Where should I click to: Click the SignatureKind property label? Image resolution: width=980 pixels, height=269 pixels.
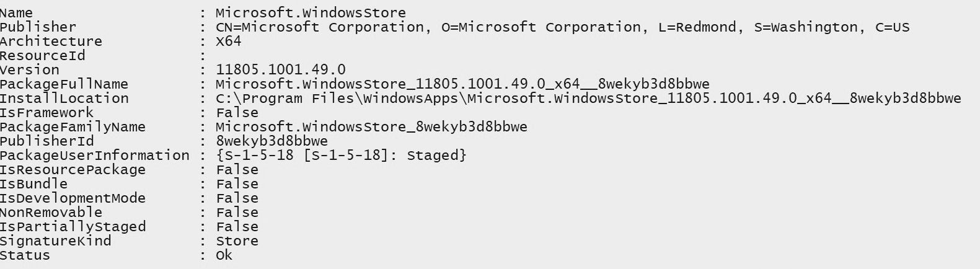pos(56,241)
